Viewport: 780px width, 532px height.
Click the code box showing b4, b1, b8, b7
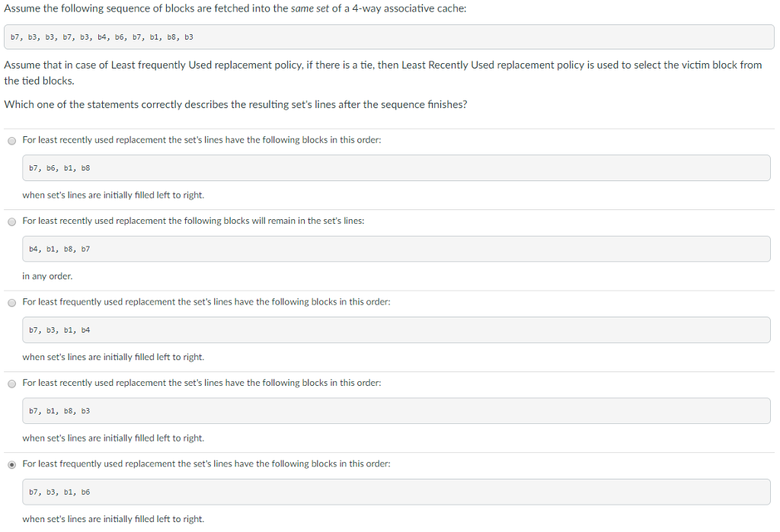[x=396, y=249]
